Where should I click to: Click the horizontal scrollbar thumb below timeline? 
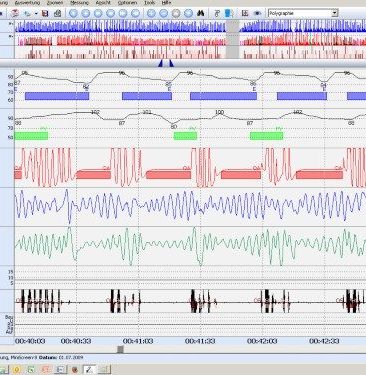(x=121, y=349)
